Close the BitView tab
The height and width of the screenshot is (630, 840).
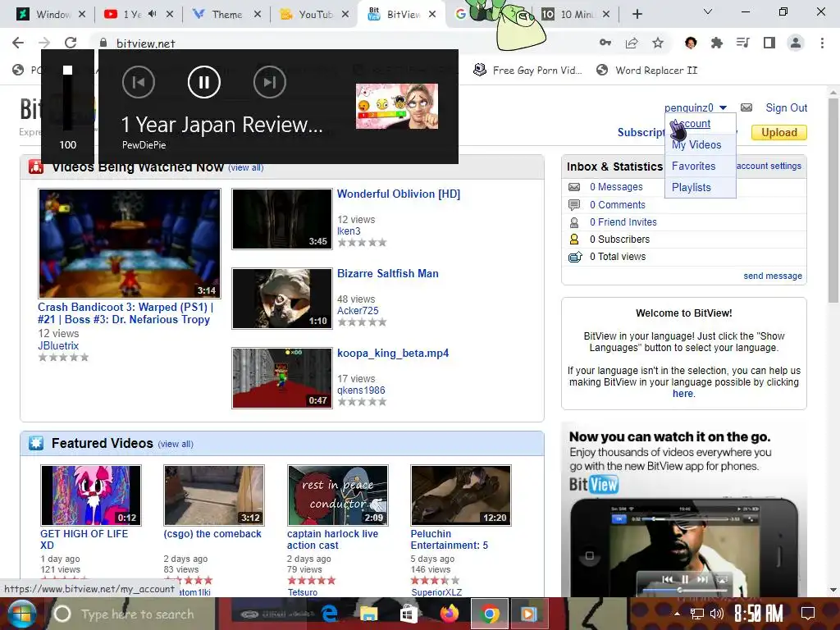coord(433,14)
